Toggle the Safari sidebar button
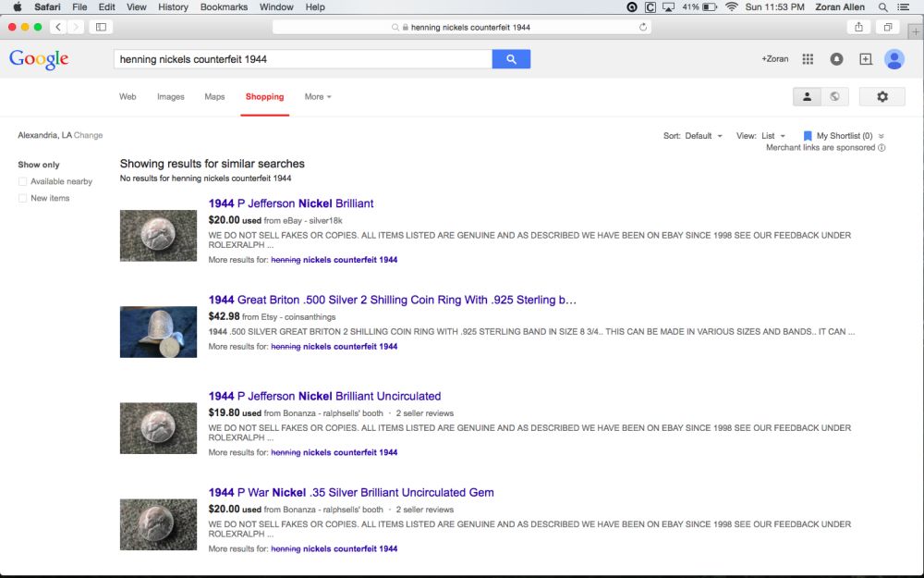This screenshot has width=924, height=578. (101, 27)
